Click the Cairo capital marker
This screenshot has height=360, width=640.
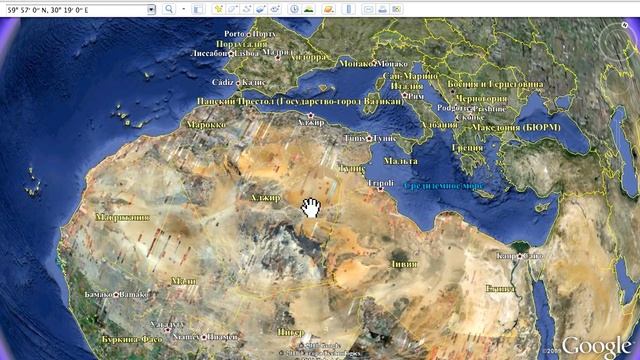pos(519,257)
